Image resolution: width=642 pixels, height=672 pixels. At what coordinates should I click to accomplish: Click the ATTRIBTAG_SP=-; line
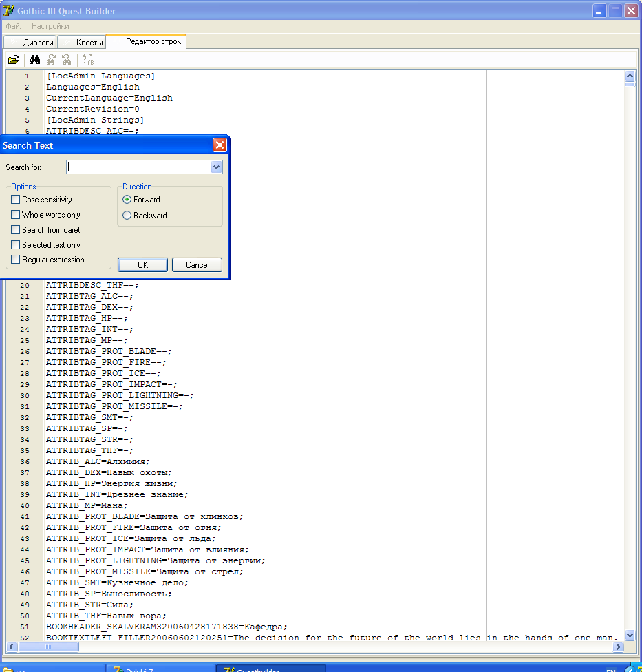tap(87, 428)
